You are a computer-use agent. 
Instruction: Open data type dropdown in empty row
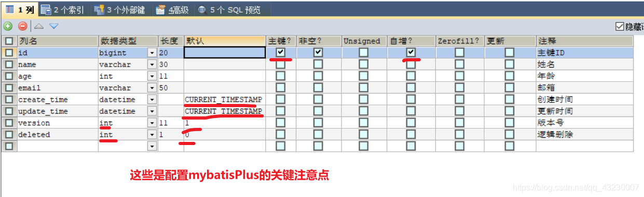[152, 147]
